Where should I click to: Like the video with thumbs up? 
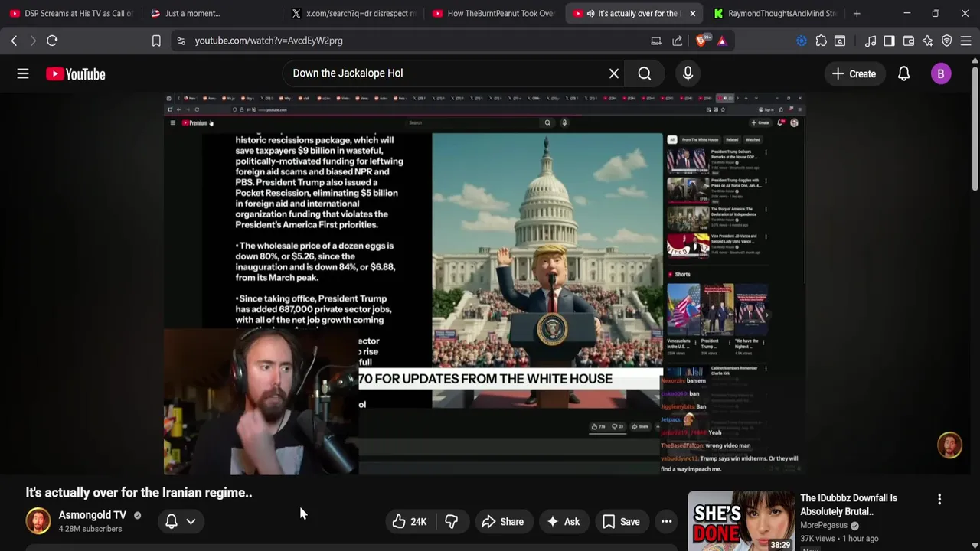[x=410, y=522]
